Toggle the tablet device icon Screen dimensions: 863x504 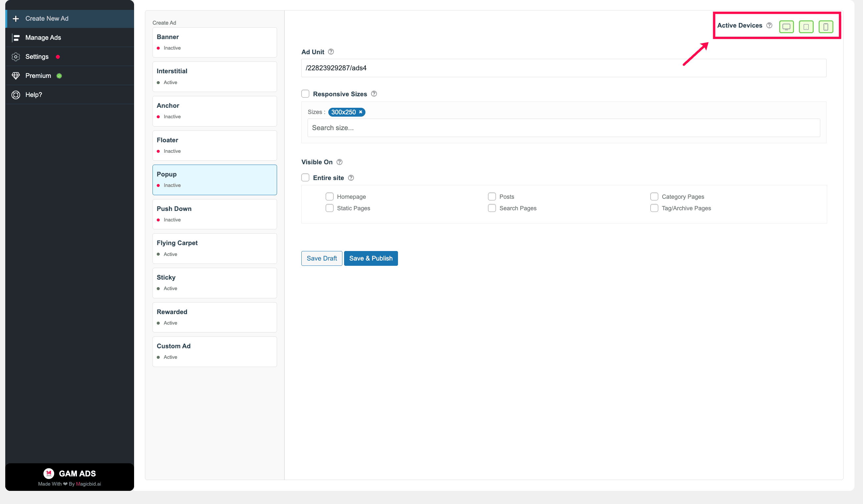(806, 26)
